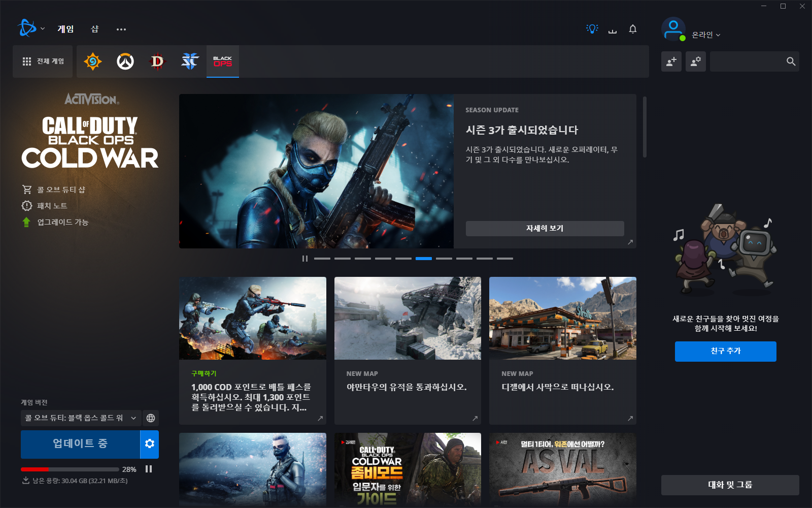Click the add friend icon button
Screen dimensions: 812x508
[671, 61]
